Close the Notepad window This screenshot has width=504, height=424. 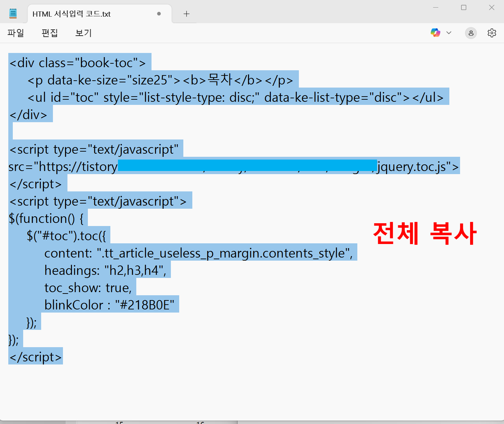(492, 8)
